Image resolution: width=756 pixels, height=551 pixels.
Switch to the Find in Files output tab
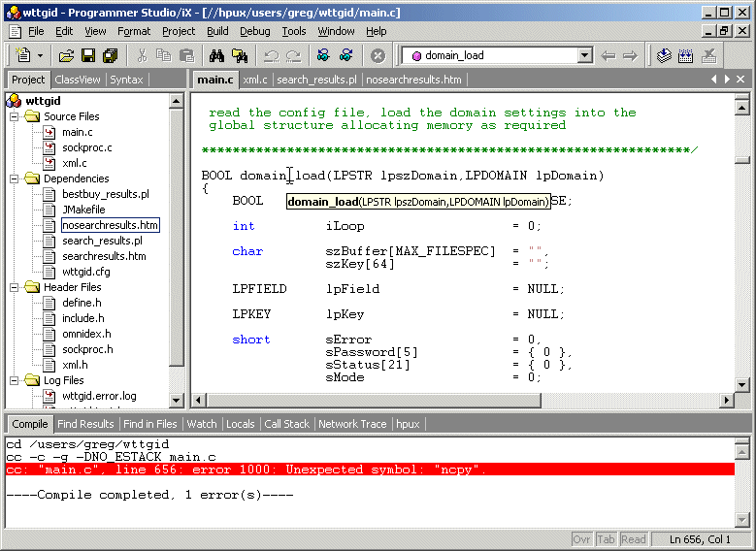pos(150,424)
